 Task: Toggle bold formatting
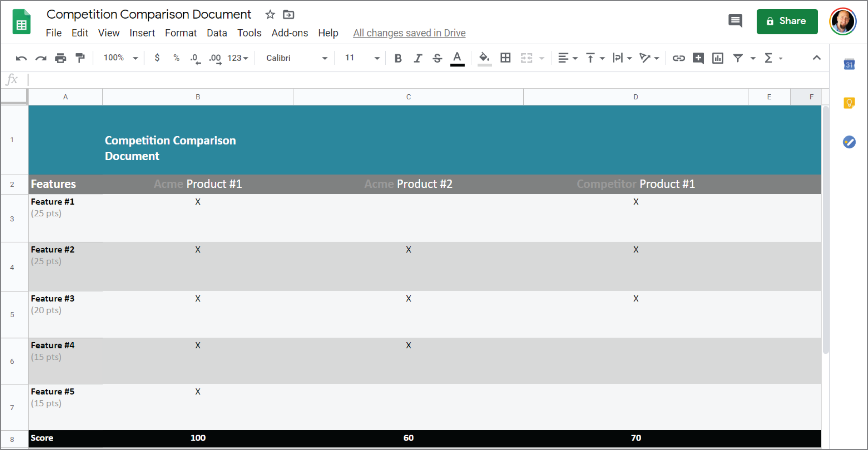pos(398,58)
